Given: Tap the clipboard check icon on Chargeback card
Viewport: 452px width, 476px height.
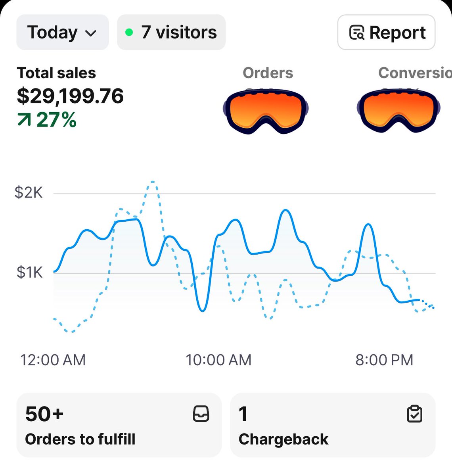Looking at the screenshot, I should tap(415, 414).
